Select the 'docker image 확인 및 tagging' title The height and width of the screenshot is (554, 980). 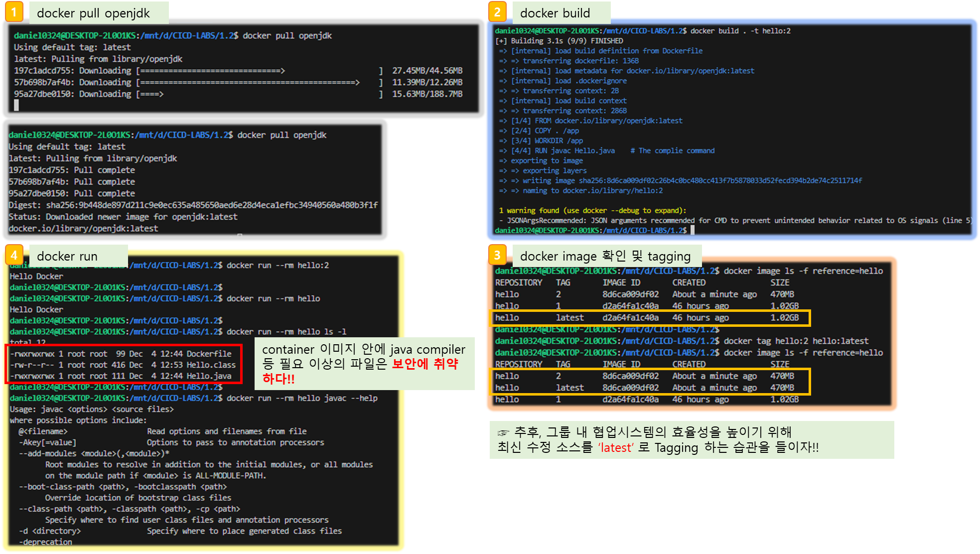point(606,256)
